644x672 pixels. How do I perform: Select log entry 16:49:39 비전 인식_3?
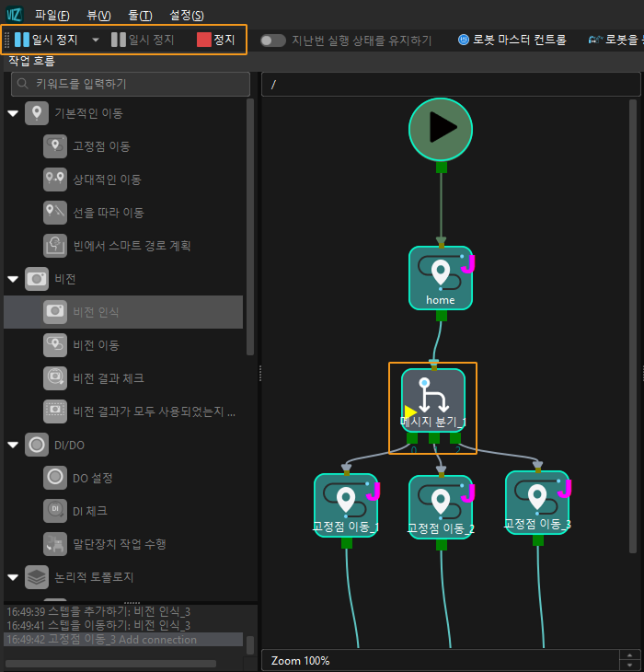(x=123, y=611)
